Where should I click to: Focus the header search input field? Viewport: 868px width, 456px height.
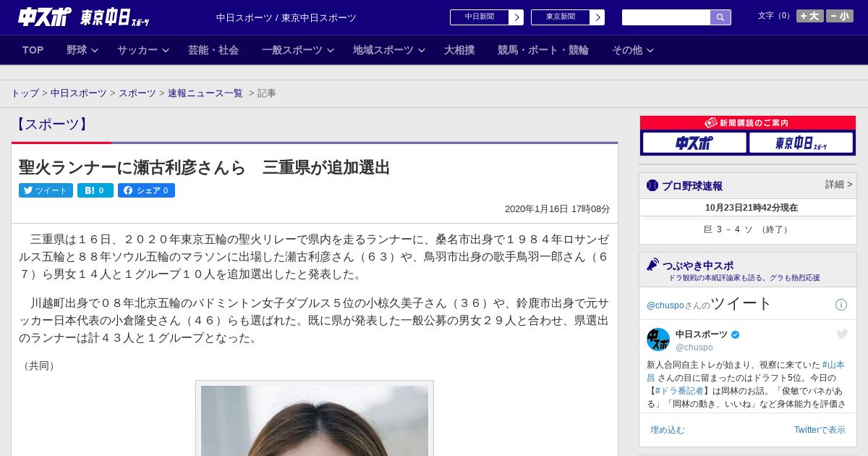pos(666,17)
